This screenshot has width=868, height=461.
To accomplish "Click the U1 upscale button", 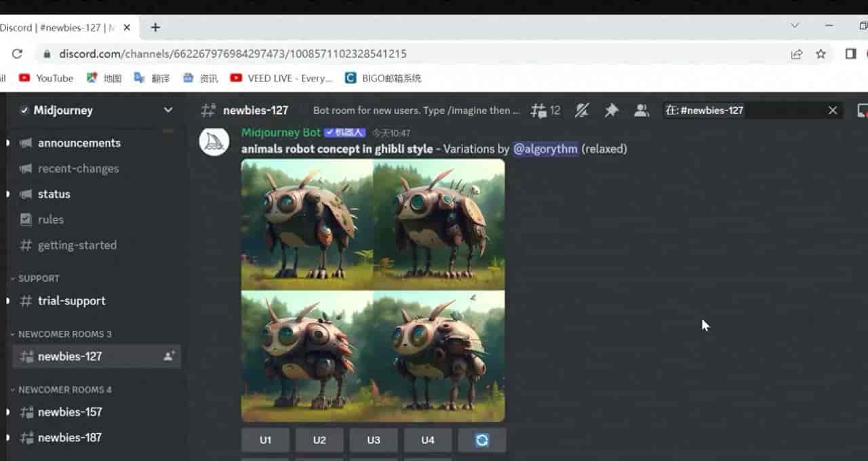I will pyautogui.click(x=265, y=440).
